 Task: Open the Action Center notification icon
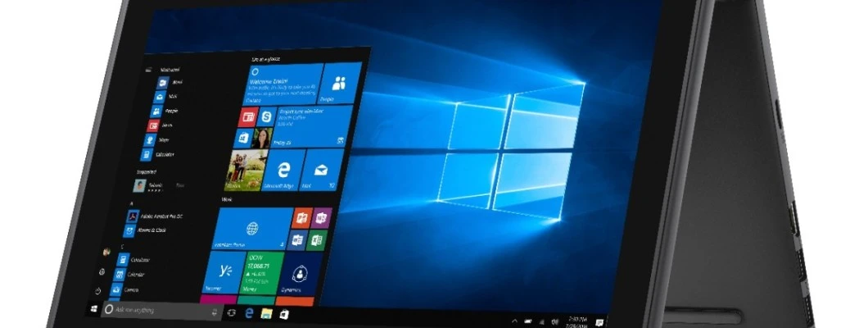(x=599, y=322)
